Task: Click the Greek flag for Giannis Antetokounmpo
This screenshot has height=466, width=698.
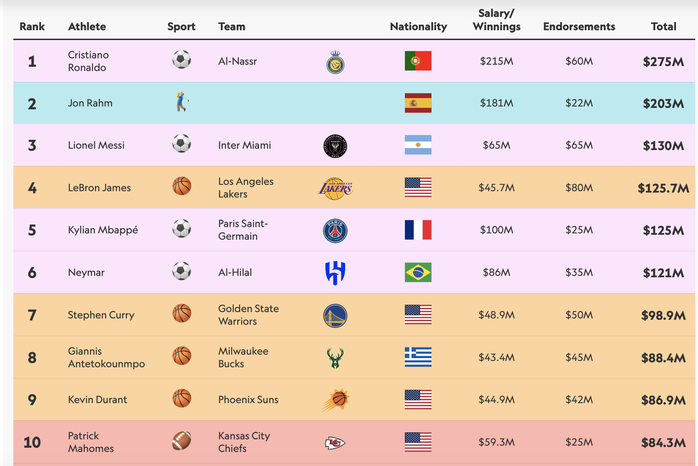Action: coord(418,357)
